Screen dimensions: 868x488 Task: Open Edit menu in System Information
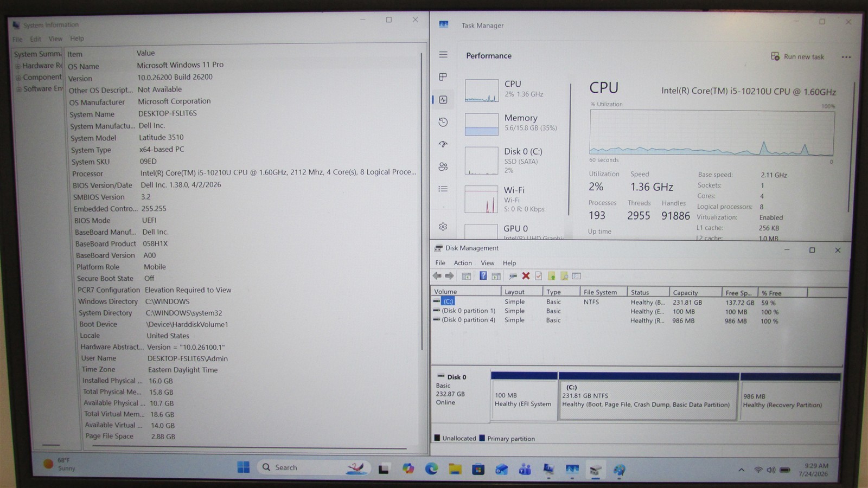coord(36,39)
